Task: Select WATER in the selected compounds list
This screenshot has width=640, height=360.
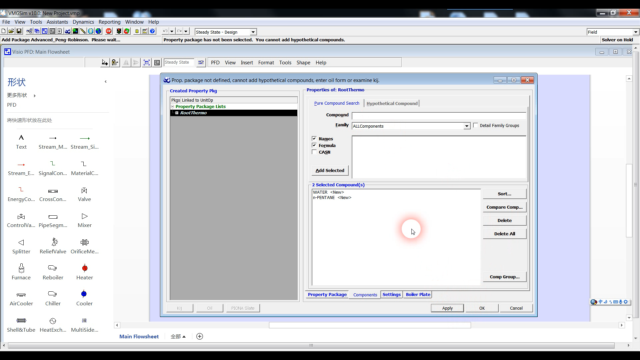Action: 328,192
